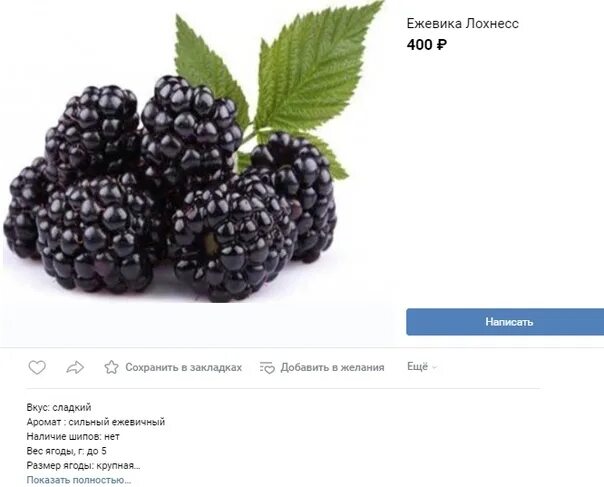
Task: Expand the small chevron beside Ещё
Action: (434, 368)
